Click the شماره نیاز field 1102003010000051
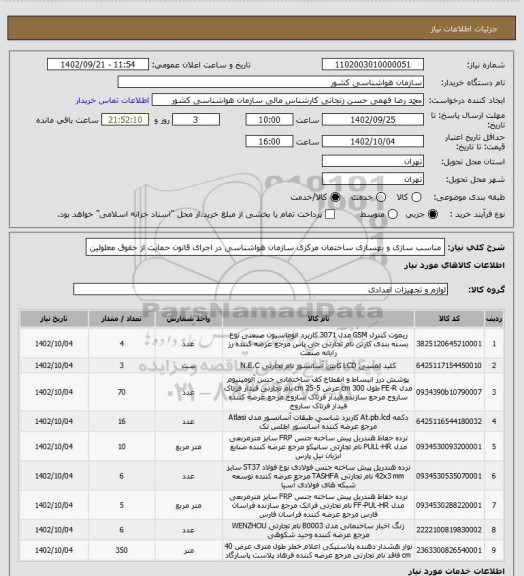The height and width of the screenshot is (576, 524). point(373,65)
